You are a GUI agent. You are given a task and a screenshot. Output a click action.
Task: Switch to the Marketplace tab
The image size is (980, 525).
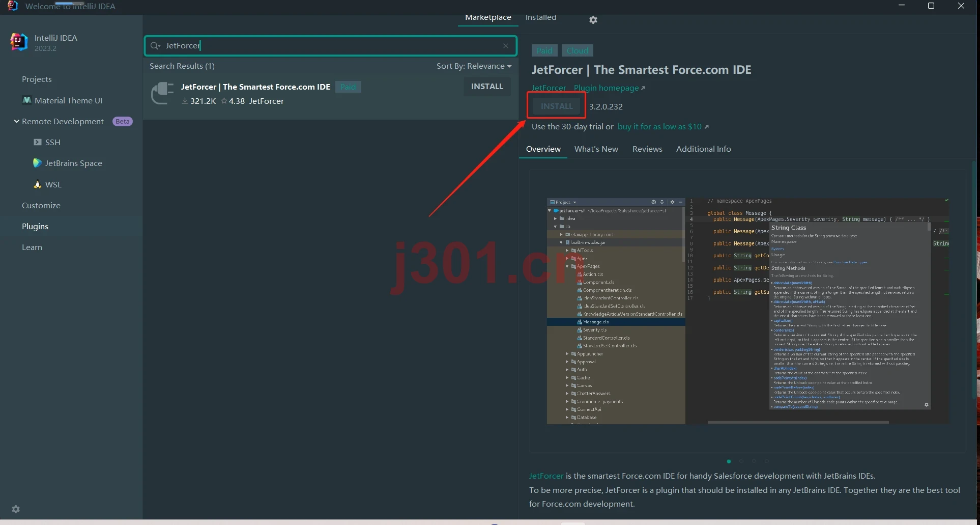click(488, 17)
